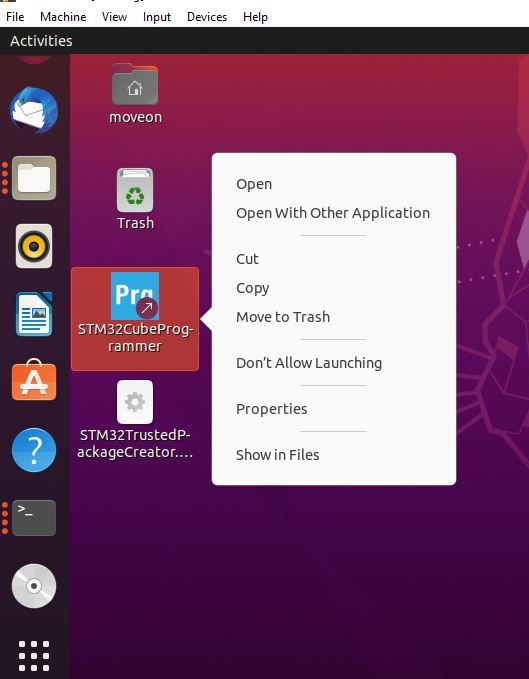Open Properties from the context menu
The height and width of the screenshot is (679, 529).
(271, 409)
